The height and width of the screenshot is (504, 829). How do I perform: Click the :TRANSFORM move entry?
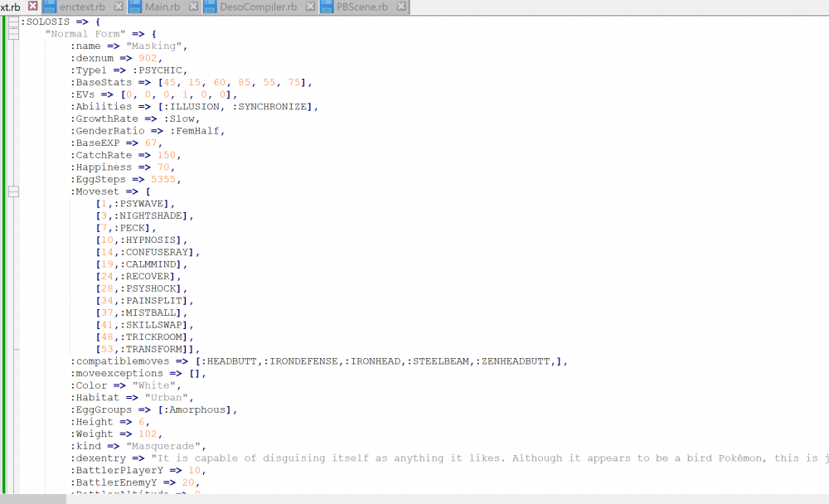148,350
